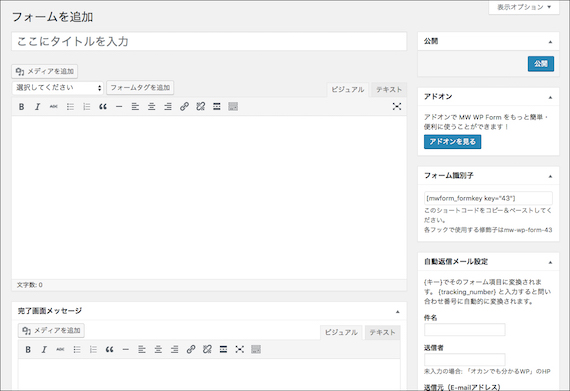Toggle Bold in the main editor toolbar
This screenshot has width=570, height=391.
[21, 106]
